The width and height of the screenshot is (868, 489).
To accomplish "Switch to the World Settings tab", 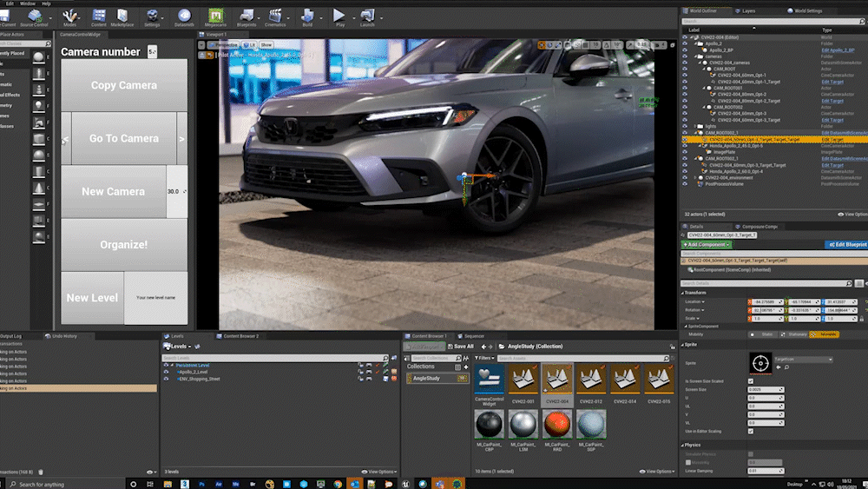I will coord(809,11).
